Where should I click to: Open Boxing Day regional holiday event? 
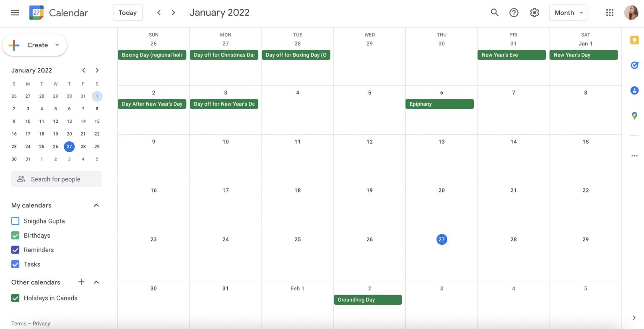(152, 55)
